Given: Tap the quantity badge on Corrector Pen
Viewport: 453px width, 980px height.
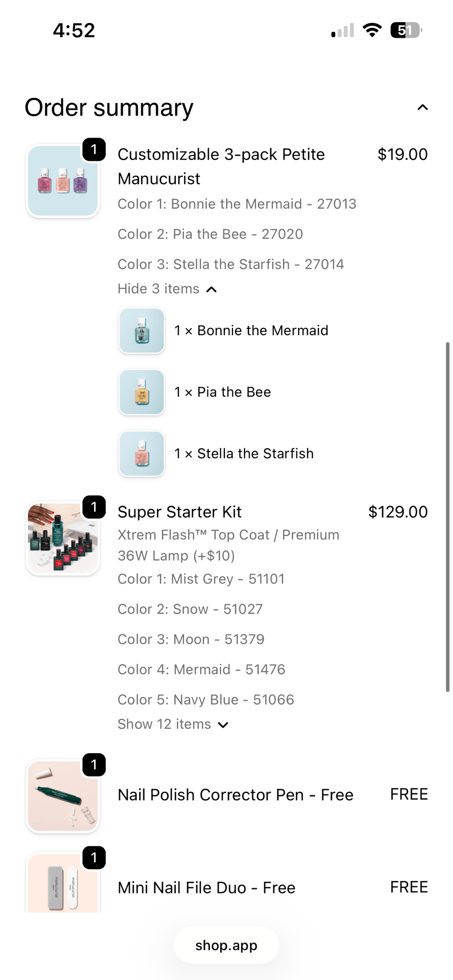Looking at the screenshot, I should point(94,765).
